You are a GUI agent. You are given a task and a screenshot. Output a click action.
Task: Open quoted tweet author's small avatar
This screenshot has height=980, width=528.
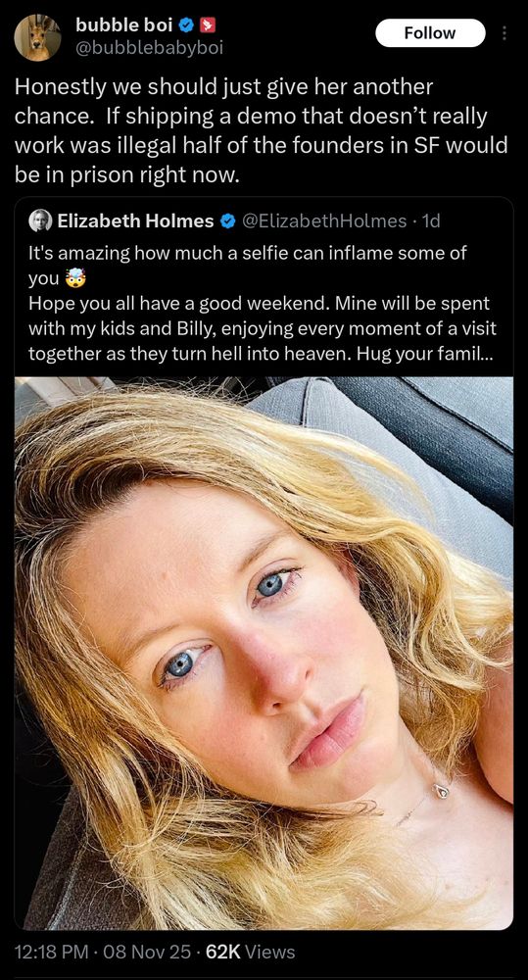point(39,220)
